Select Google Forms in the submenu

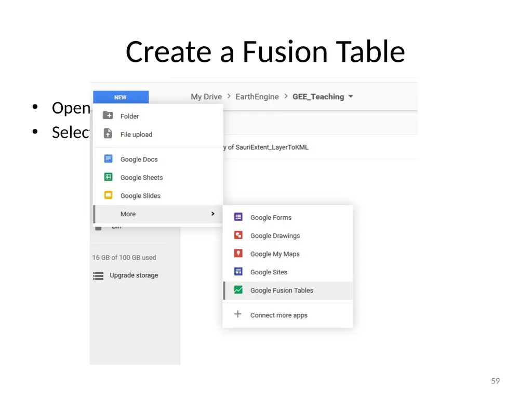[x=288, y=218]
